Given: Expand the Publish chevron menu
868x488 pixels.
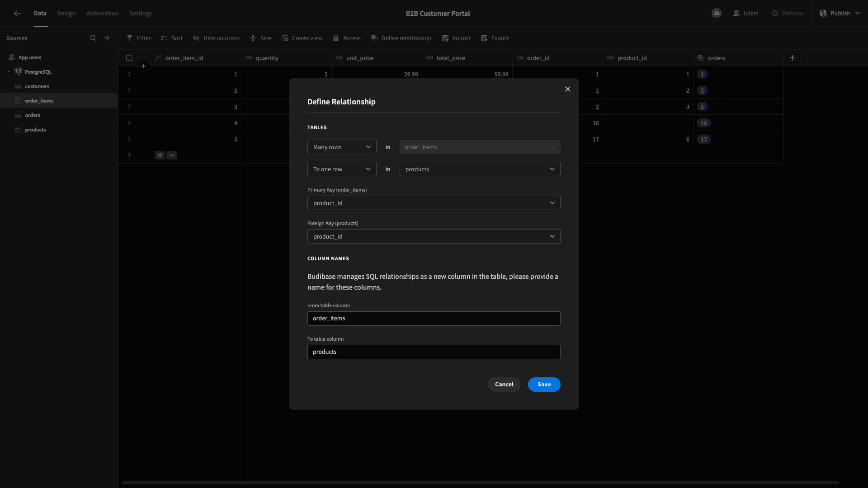Looking at the screenshot, I should (858, 14).
